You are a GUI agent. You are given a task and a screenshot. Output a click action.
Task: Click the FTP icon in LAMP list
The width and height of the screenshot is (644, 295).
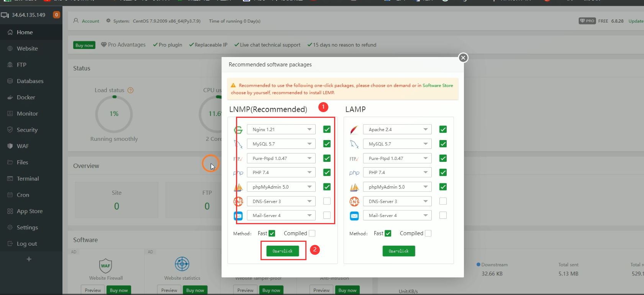click(354, 159)
